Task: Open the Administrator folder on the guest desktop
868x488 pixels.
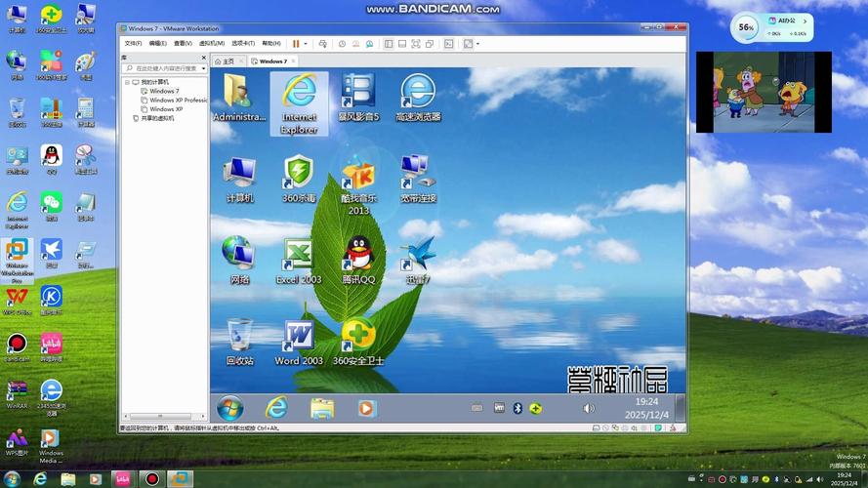Action: (239, 98)
